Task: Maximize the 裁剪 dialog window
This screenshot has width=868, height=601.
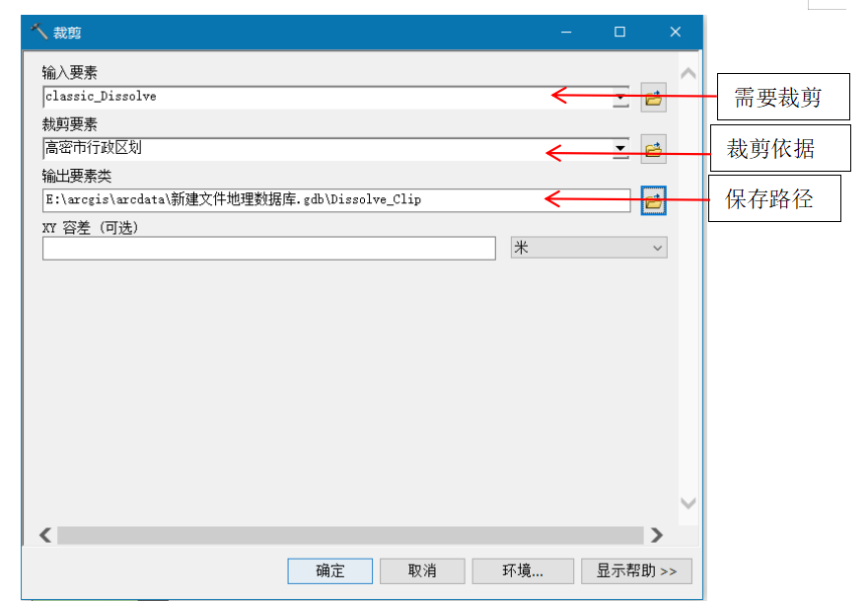Action: [620, 33]
